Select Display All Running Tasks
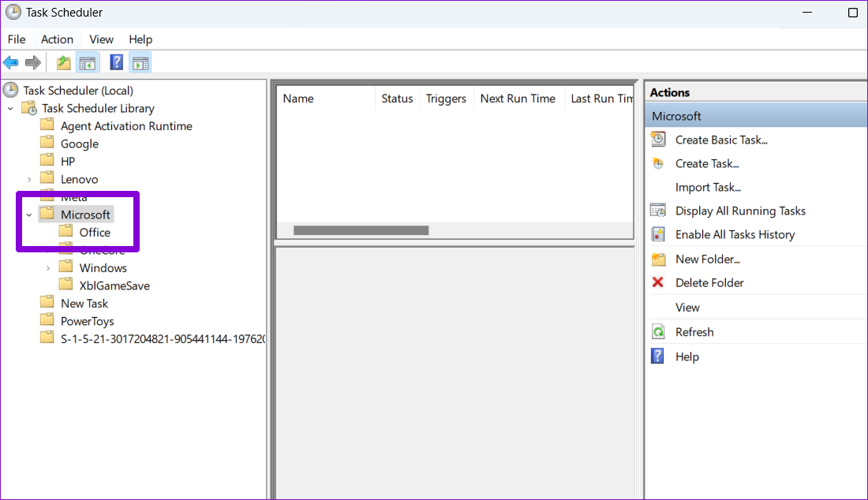Viewport: 868px width, 500px height. point(740,211)
